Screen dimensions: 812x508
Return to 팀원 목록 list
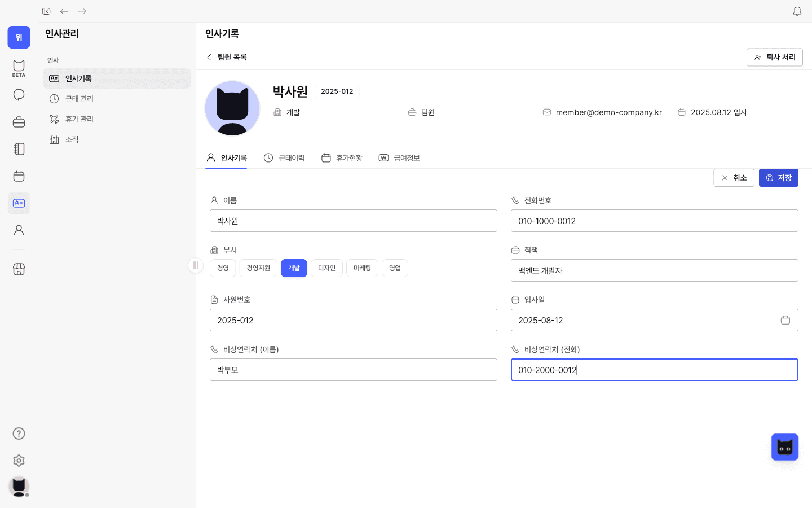click(x=226, y=57)
